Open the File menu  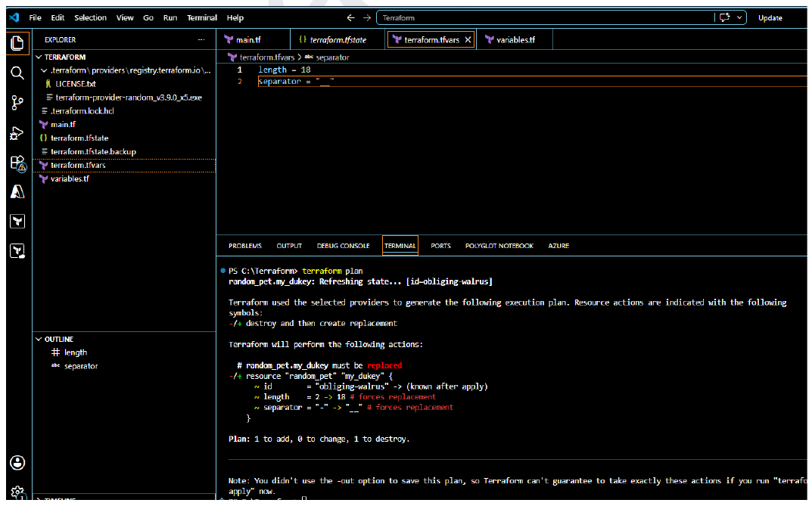pyautogui.click(x=36, y=17)
